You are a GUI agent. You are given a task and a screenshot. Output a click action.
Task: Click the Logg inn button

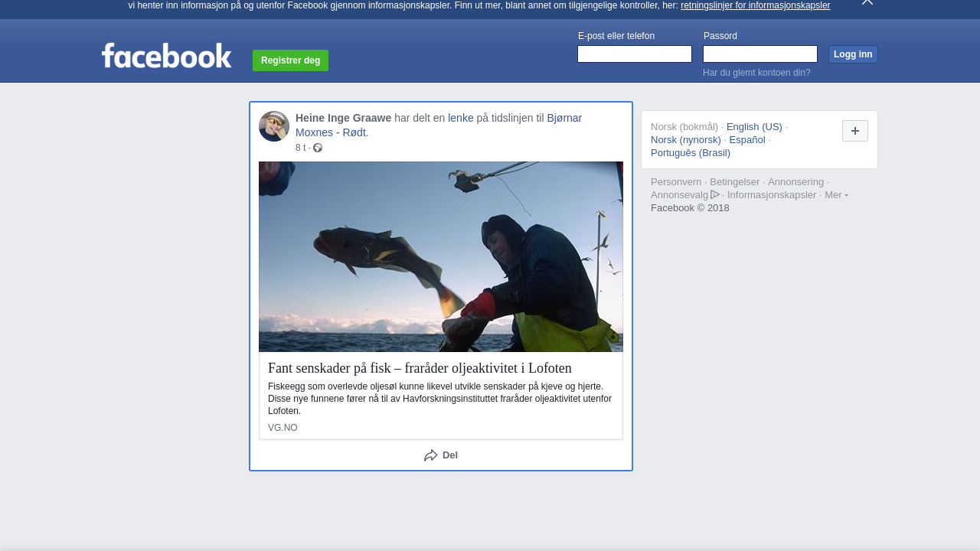(x=853, y=54)
